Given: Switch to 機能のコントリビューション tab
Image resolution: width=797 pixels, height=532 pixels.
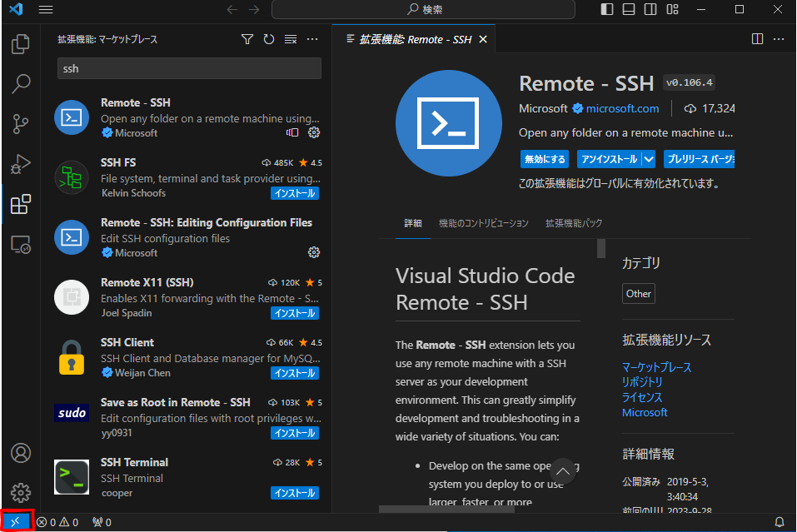Looking at the screenshot, I should (x=483, y=223).
